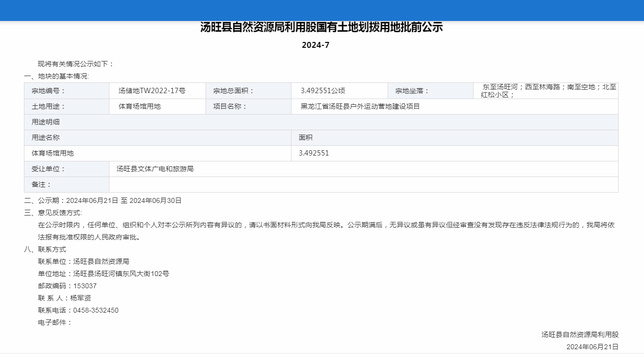The image size is (644, 357).
Task: Click the line 联系单位：汤旺县自然资源局
Action: 83,262
